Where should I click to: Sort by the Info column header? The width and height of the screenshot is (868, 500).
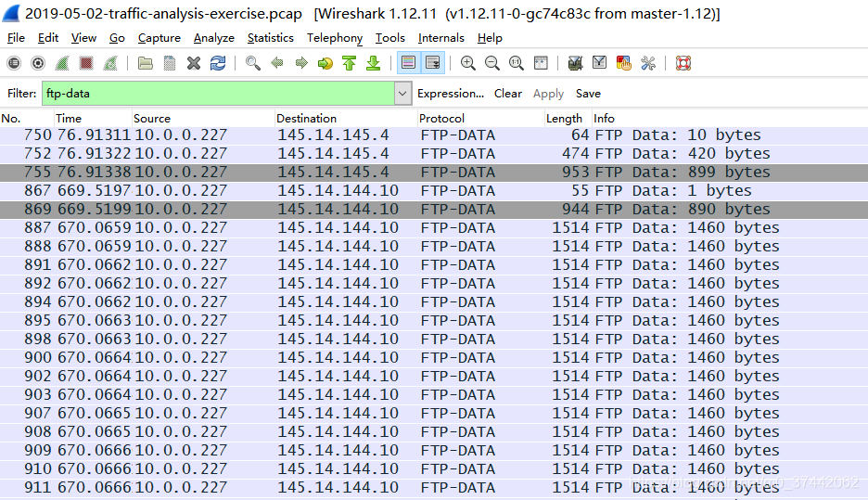730,119
